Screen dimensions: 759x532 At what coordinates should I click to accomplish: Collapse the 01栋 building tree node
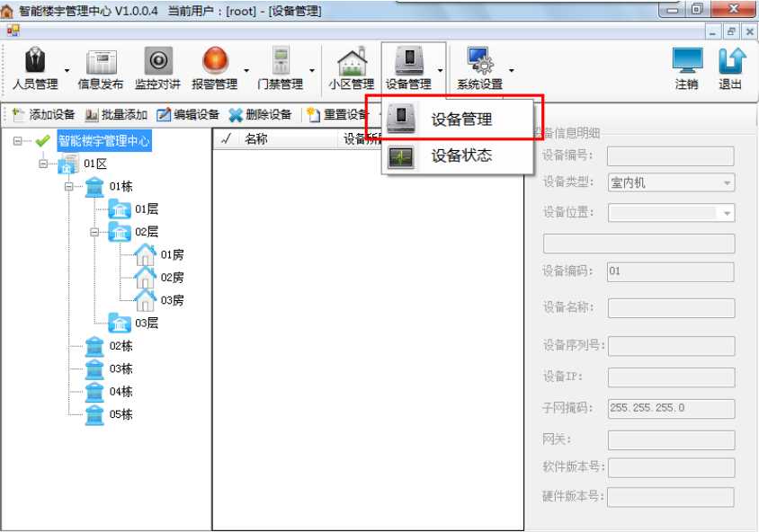[x=69, y=187]
